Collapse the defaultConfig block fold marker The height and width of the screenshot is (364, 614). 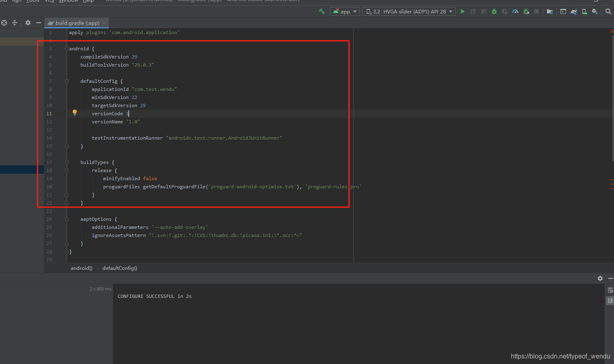click(67, 81)
